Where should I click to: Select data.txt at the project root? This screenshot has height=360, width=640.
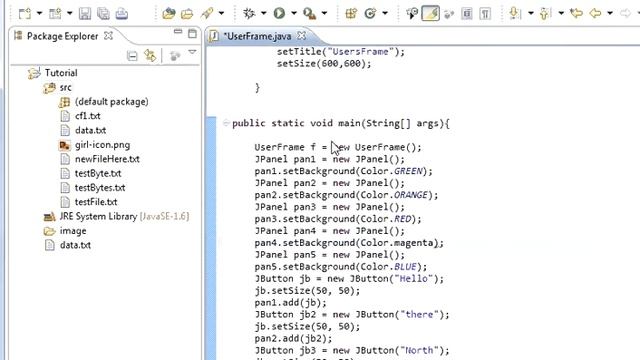click(x=76, y=245)
